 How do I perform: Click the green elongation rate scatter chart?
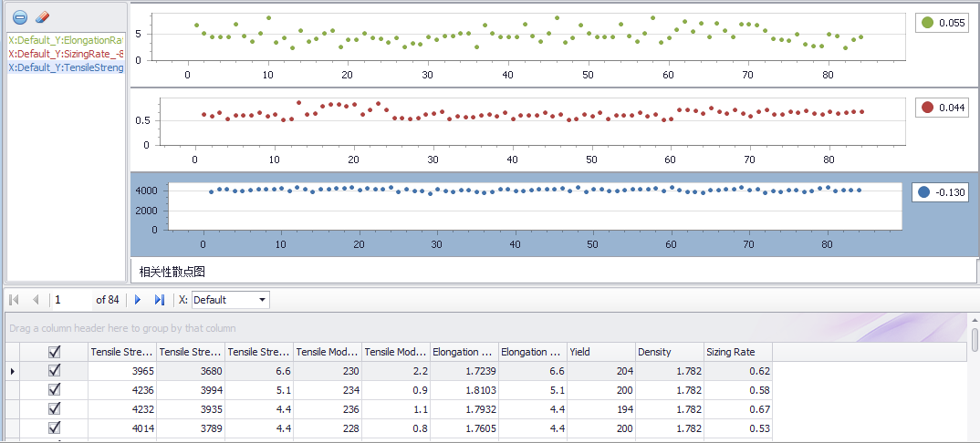click(528, 36)
